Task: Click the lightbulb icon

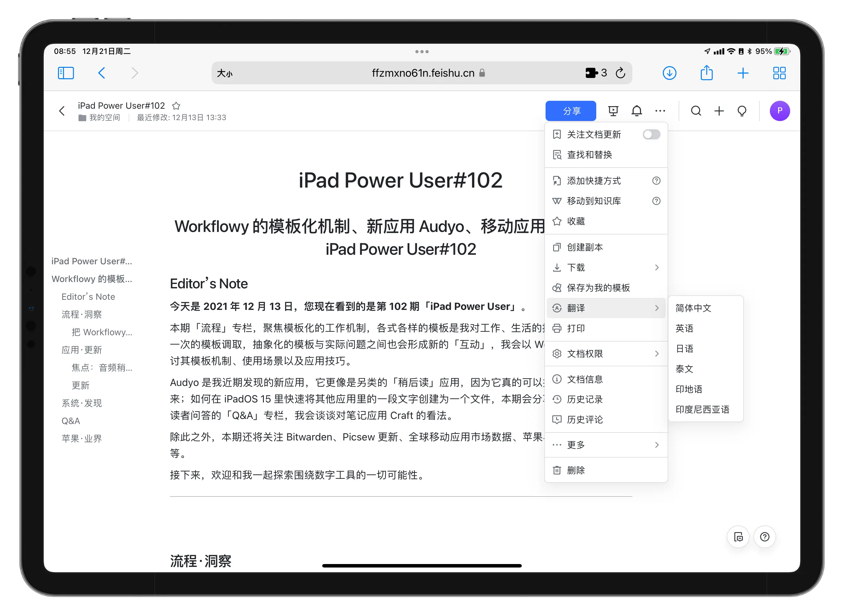Action: [742, 111]
